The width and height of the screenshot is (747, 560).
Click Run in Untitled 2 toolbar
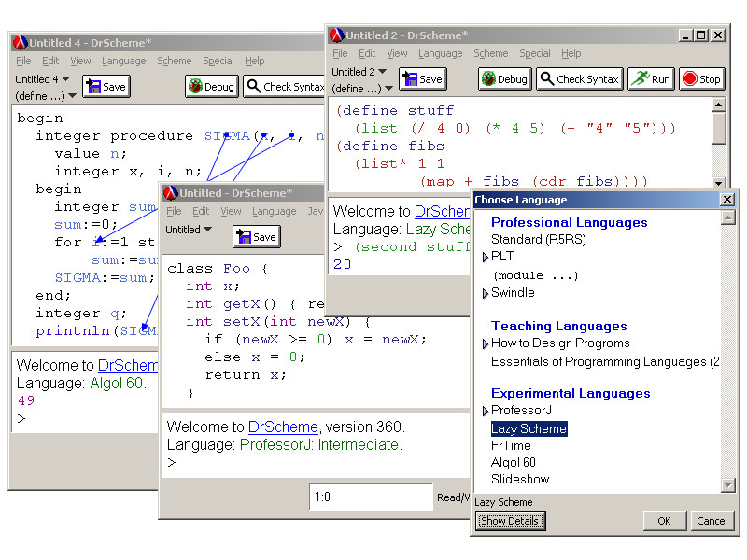click(650, 79)
